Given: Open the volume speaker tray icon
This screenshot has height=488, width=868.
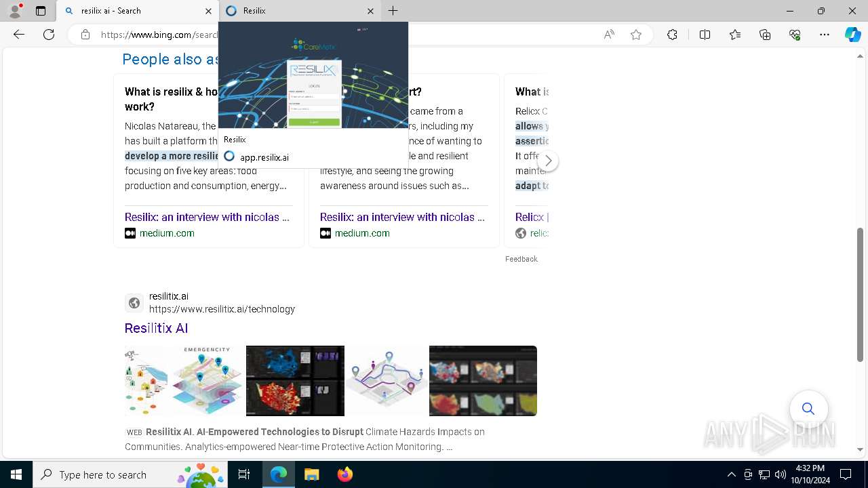Looking at the screenshot, I should [780, 474].
